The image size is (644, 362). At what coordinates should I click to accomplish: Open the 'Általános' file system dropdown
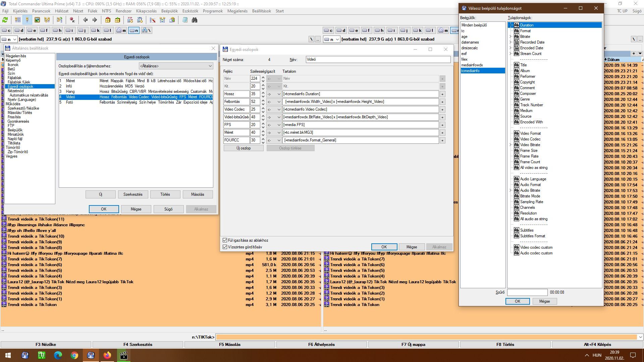[176, 66]
